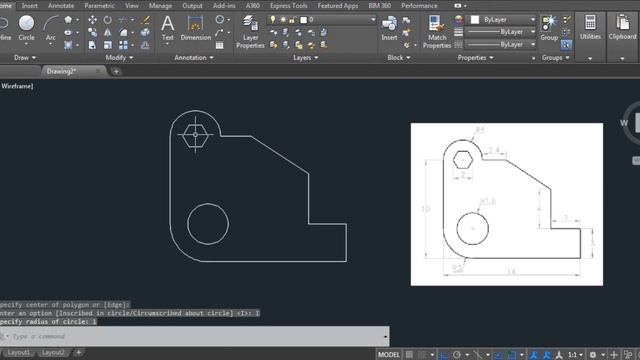
Task: Open the Utilities panel
Action: pyautogui.click(x=590, y=27)
